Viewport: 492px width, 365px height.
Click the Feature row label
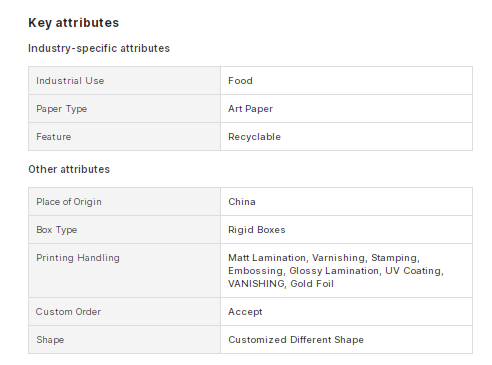54,137
